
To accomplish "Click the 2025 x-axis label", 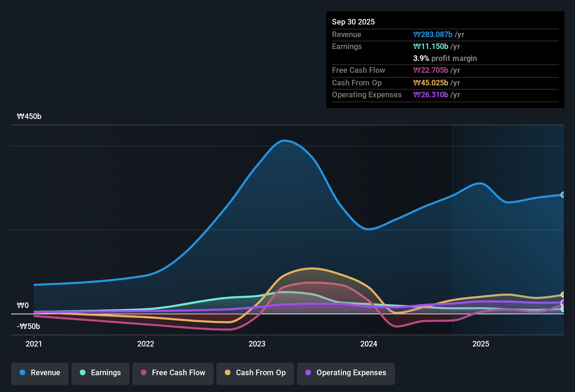I will coord(481,344).
